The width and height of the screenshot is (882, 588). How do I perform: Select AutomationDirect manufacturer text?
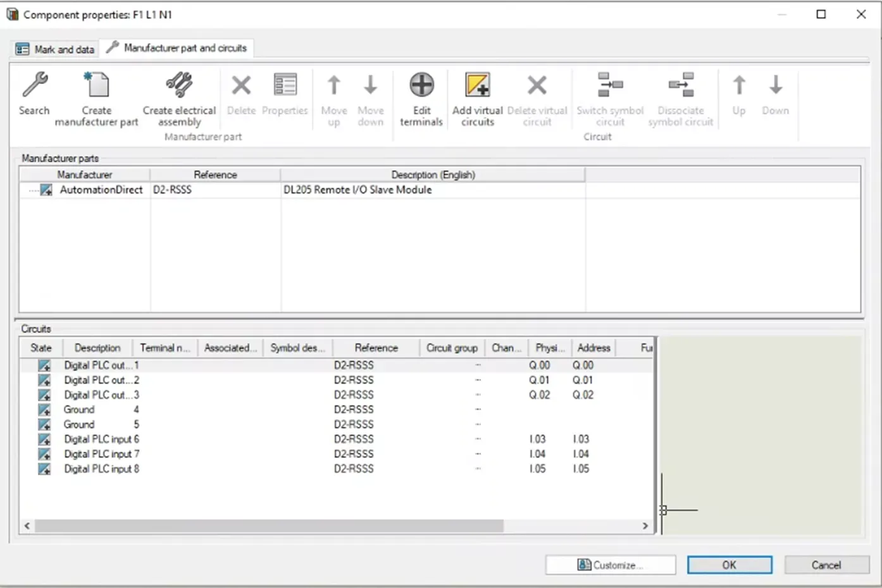pos(101,190)
